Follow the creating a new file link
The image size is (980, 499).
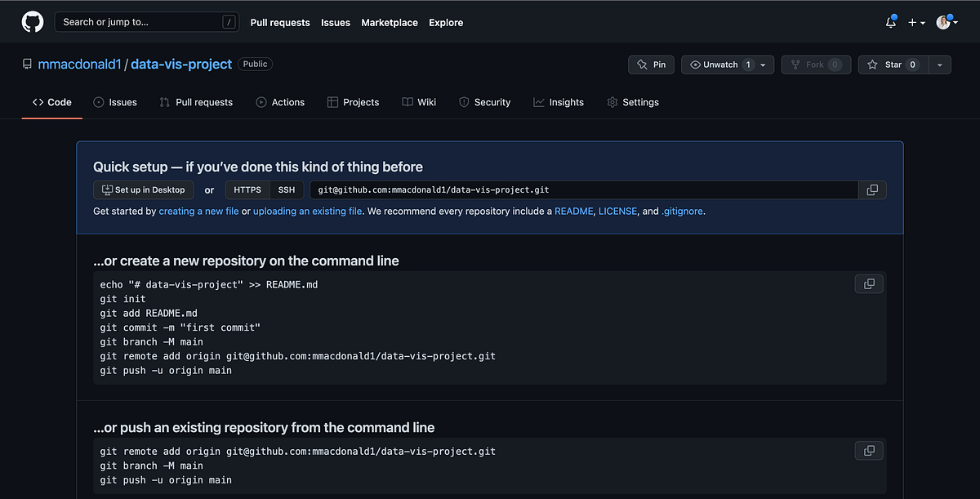point(198,212)
